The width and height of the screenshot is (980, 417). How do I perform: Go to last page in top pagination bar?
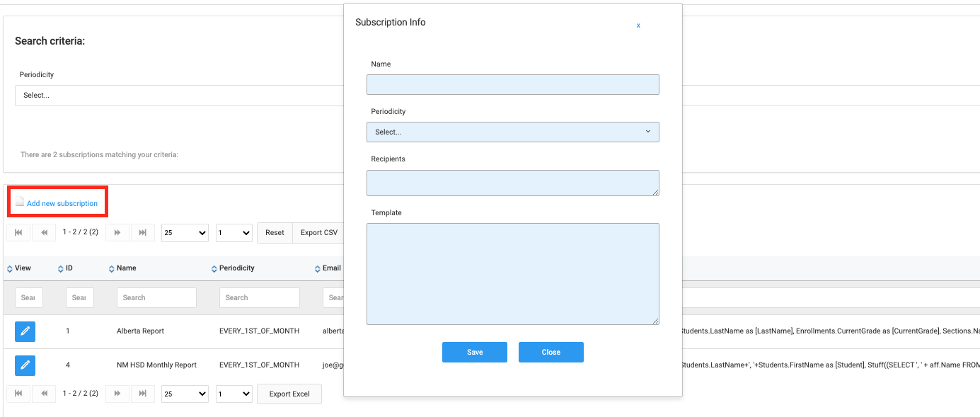pyautogui.click(x=143, y=232)
